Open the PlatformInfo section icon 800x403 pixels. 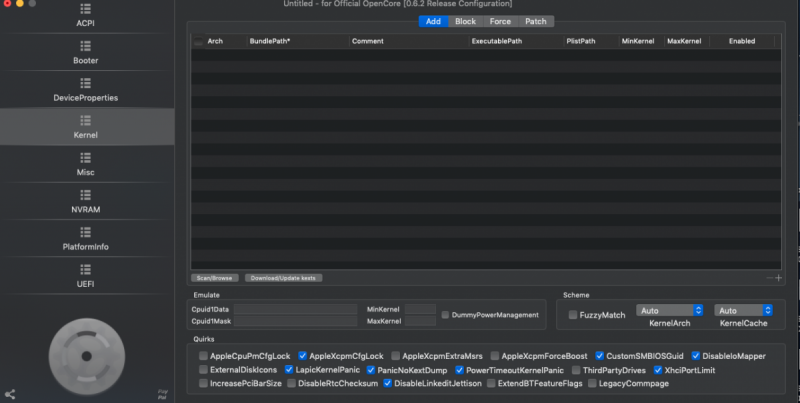pos(86,232)
